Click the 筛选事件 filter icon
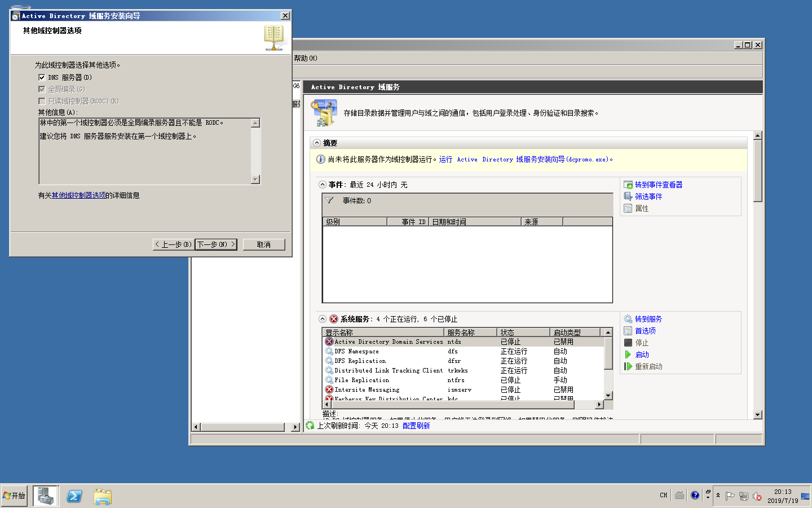 tap(628, 196)
